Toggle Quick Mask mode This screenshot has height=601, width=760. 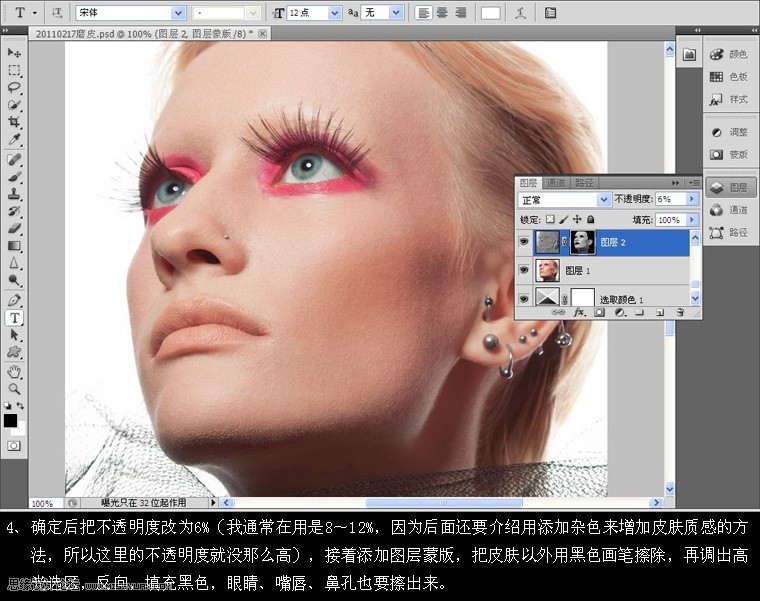pos(14,445)
